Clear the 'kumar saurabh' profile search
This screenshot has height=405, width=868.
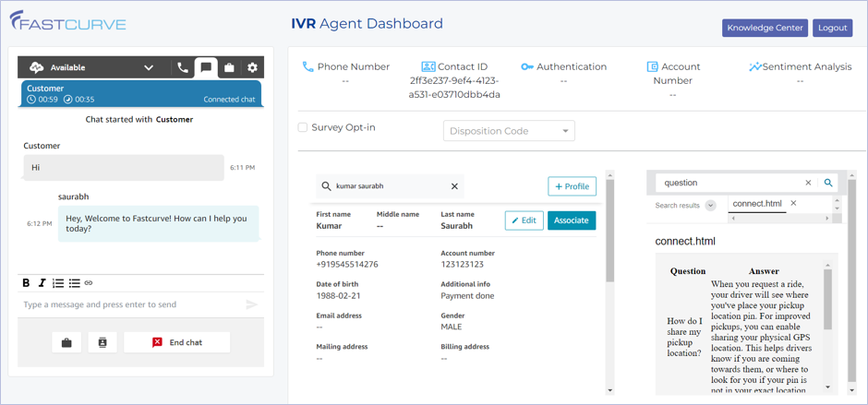[x=454, y=186]
